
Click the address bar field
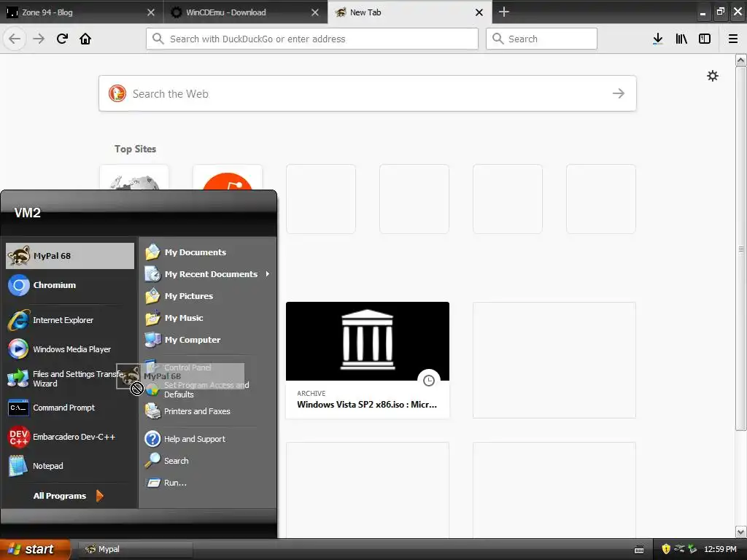[312, 39]
